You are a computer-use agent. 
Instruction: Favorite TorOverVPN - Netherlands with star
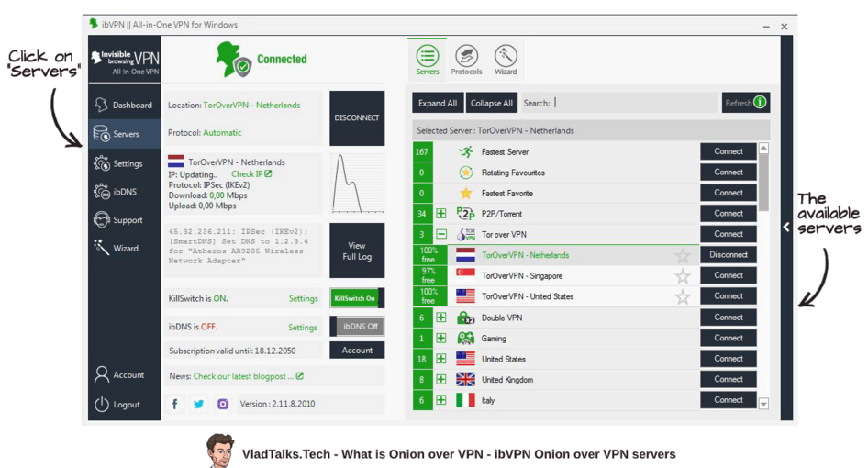click(683, 255)
